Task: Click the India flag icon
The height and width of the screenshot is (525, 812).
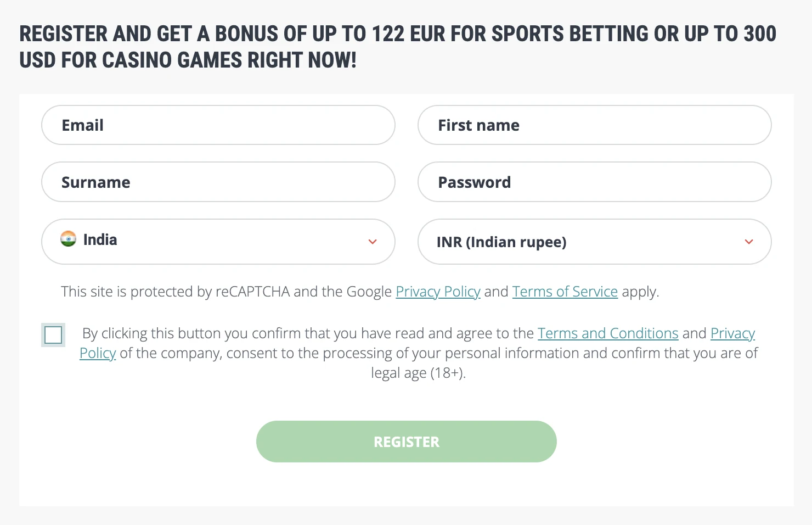Action: point(68,239)
